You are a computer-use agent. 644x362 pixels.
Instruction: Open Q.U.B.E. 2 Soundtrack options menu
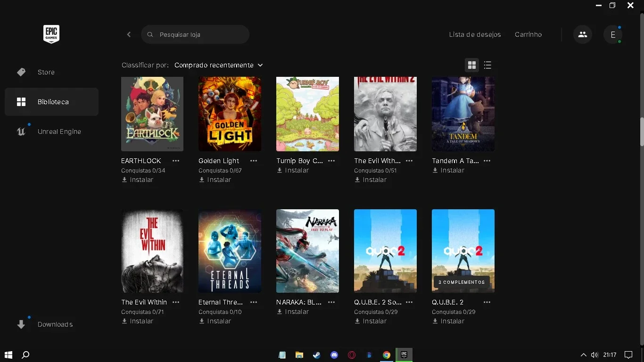409,302
